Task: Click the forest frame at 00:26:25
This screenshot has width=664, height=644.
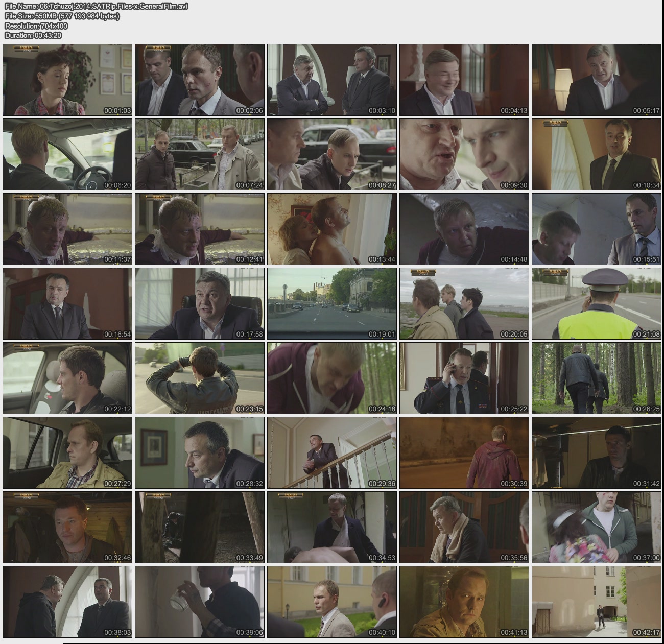Action: click(x=597, y=378)
